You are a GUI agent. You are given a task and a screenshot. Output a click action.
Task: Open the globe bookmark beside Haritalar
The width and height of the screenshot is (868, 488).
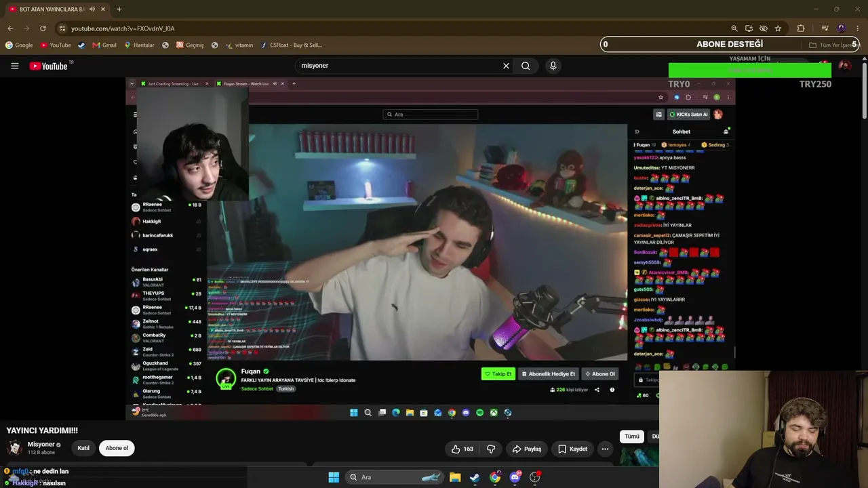(x=165, y=45)
